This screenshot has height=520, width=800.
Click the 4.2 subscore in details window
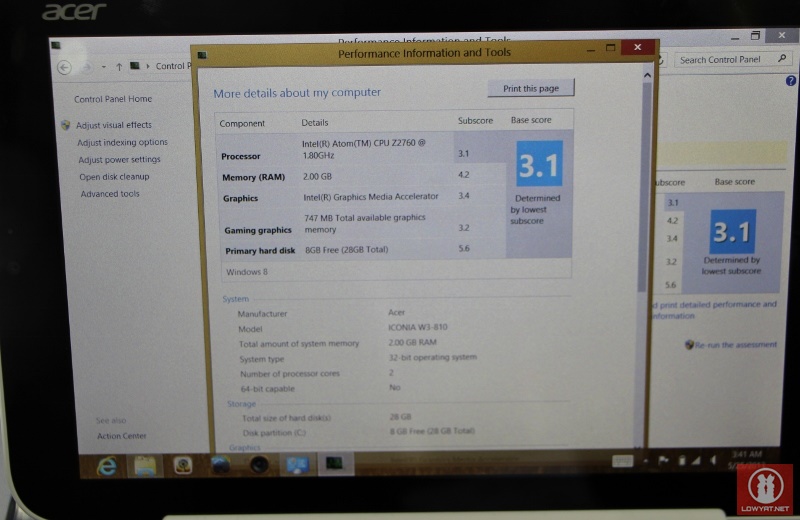[463, 175]
